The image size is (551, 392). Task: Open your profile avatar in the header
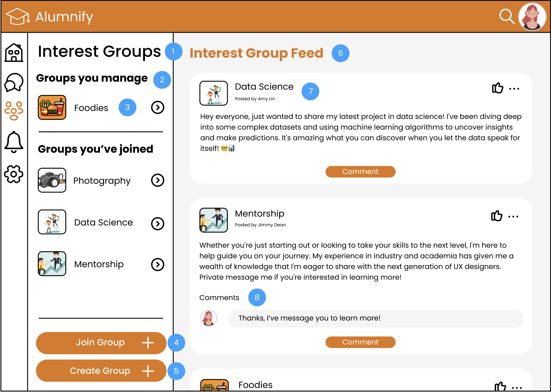pos(532,17)
